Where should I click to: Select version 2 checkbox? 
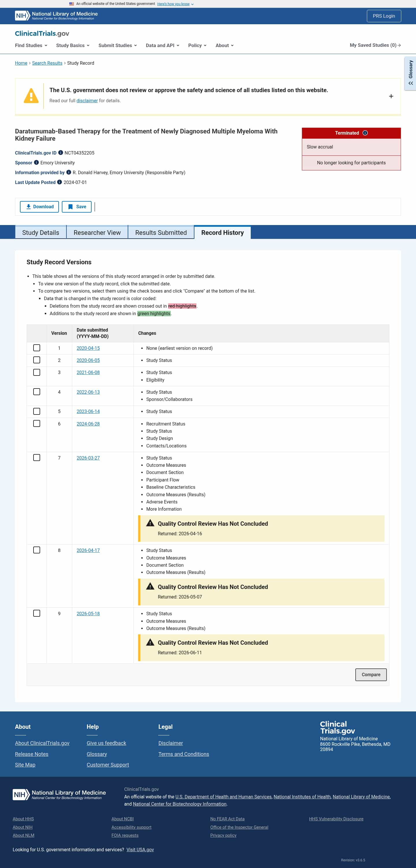pos(37,360)
